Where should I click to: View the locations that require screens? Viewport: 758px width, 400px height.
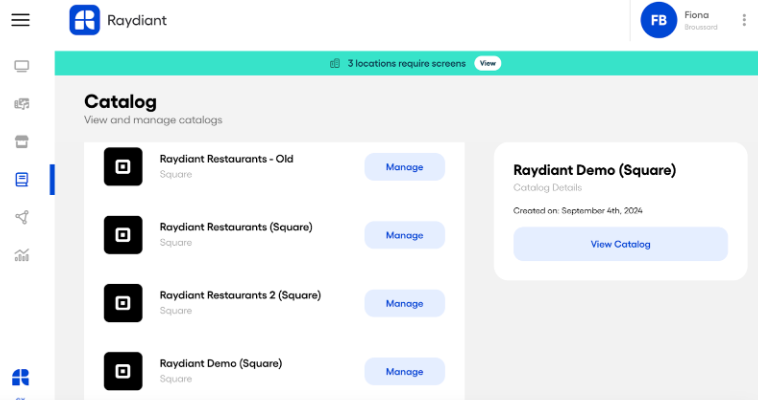(487, 63)
